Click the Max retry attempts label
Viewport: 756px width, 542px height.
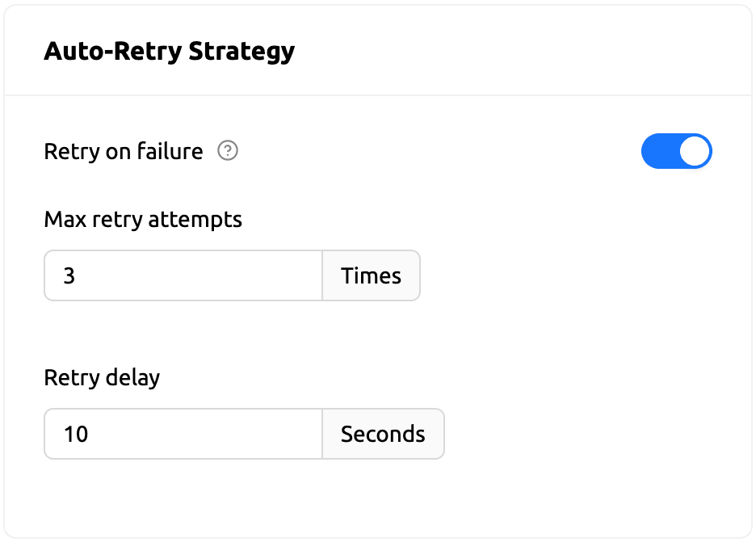click(x=143, y=219)
